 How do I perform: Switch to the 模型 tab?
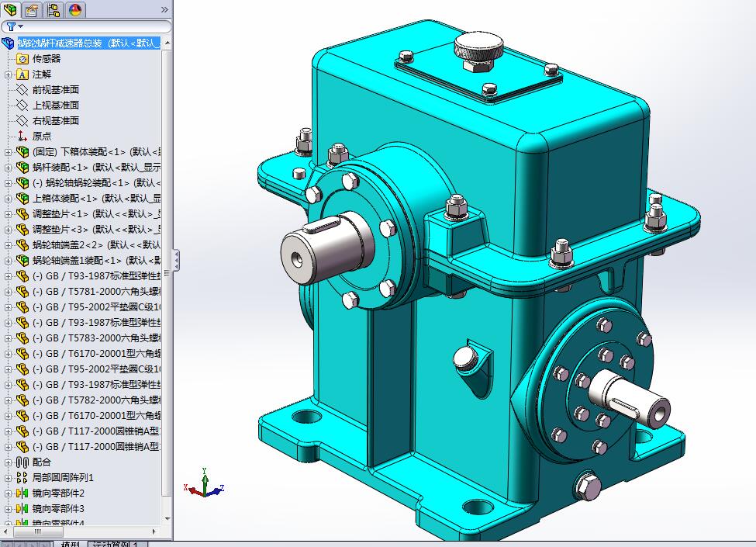[71, 544]
